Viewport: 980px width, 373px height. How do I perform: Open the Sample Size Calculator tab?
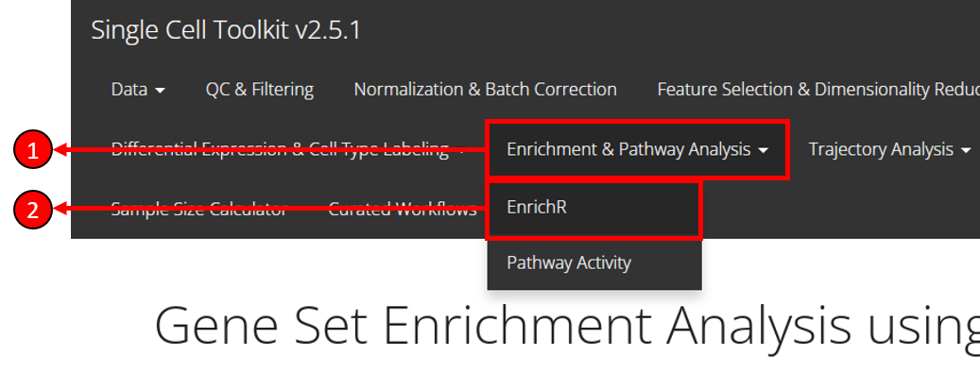coord(199,209)
